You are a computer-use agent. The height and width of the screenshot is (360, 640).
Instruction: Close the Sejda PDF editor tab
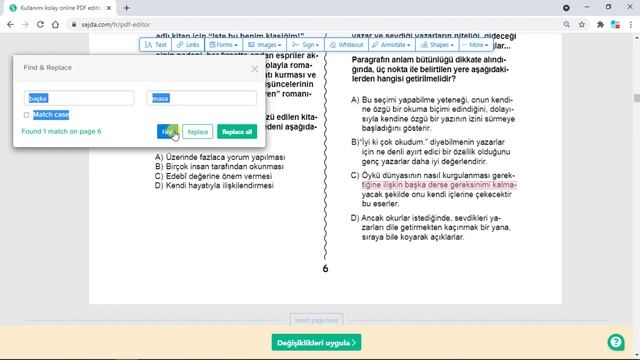tap(109, 8)
